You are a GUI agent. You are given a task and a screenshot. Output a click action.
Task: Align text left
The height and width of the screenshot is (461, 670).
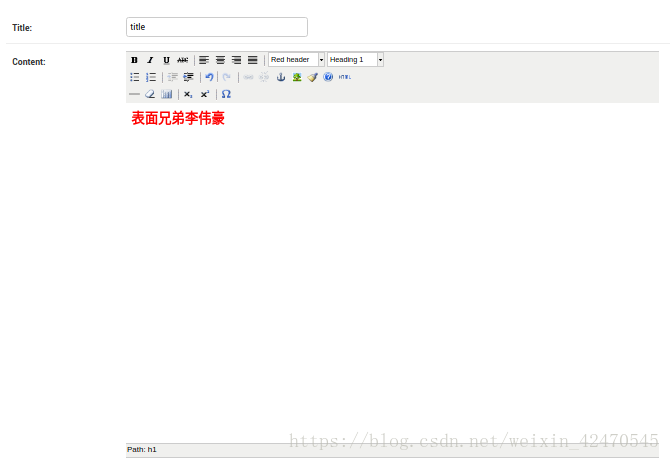[204, 60]
